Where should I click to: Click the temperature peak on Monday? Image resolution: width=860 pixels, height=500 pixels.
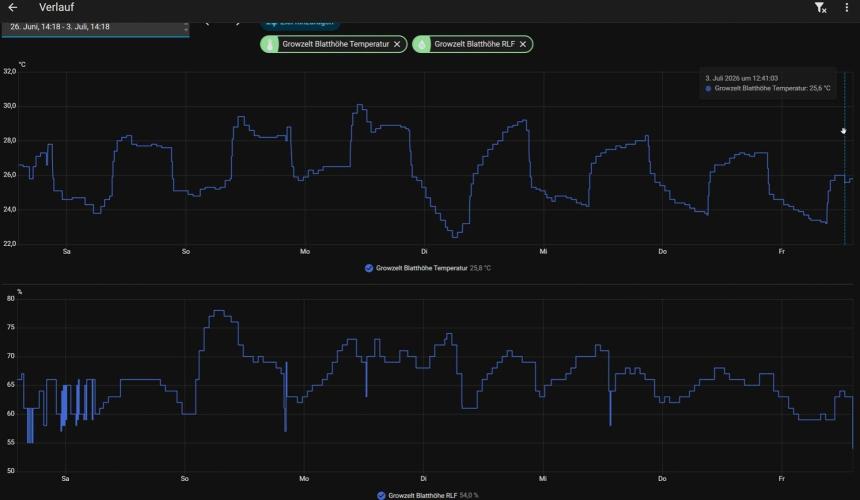pos(360,105)
